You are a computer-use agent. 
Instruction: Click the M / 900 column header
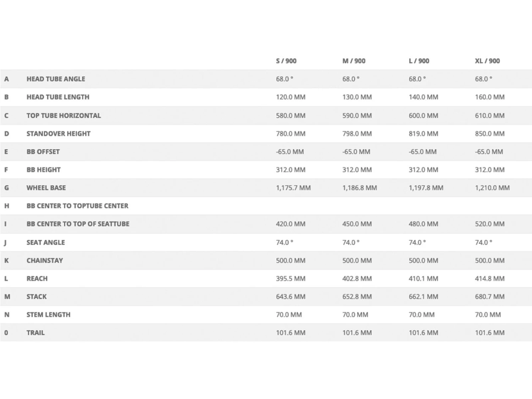[354, 61]
